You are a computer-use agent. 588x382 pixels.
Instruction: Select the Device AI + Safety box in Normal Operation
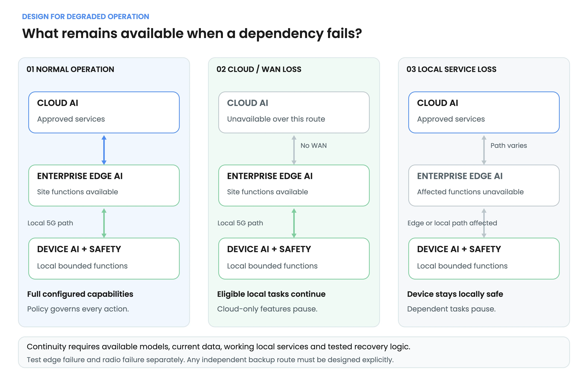pos(104,259)
